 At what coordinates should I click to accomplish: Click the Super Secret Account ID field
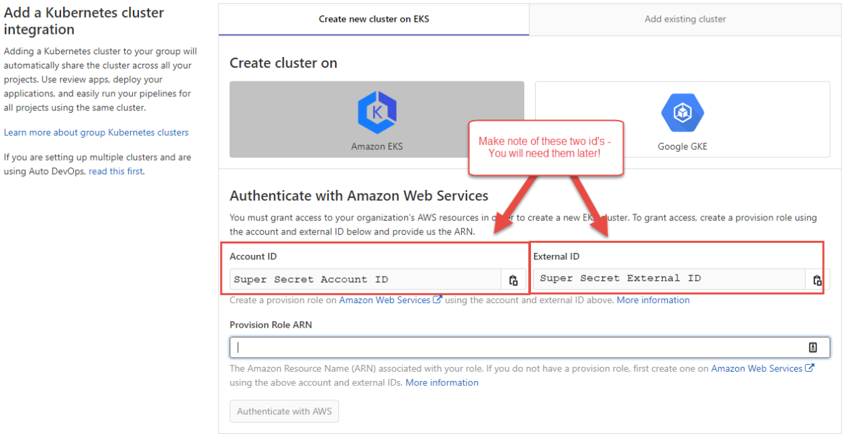[366, 279]
